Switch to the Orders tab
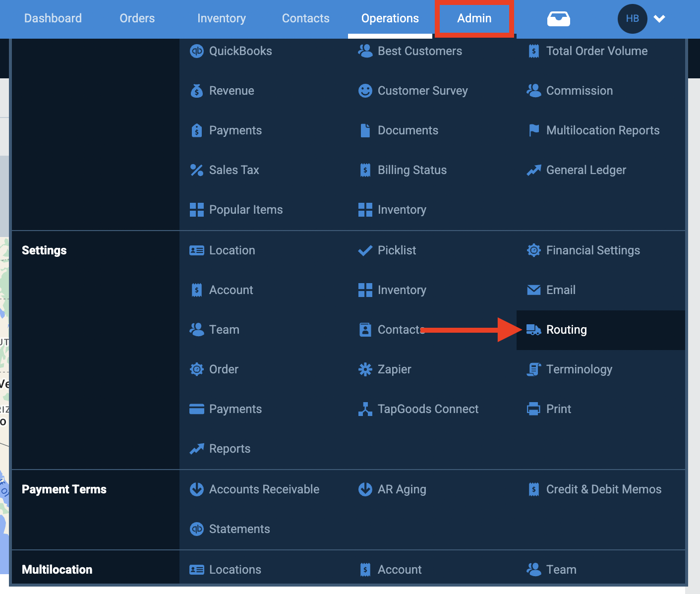Screen dimensions: 700x594 137,18
